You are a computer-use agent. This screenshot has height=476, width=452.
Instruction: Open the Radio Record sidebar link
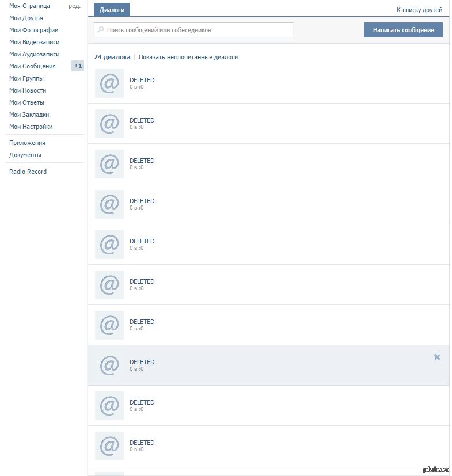[28, 172]
